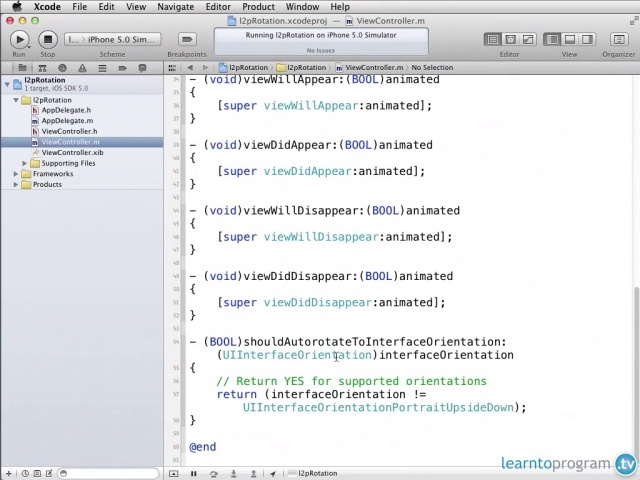Open the Help menu

click(x=340, y=7)
